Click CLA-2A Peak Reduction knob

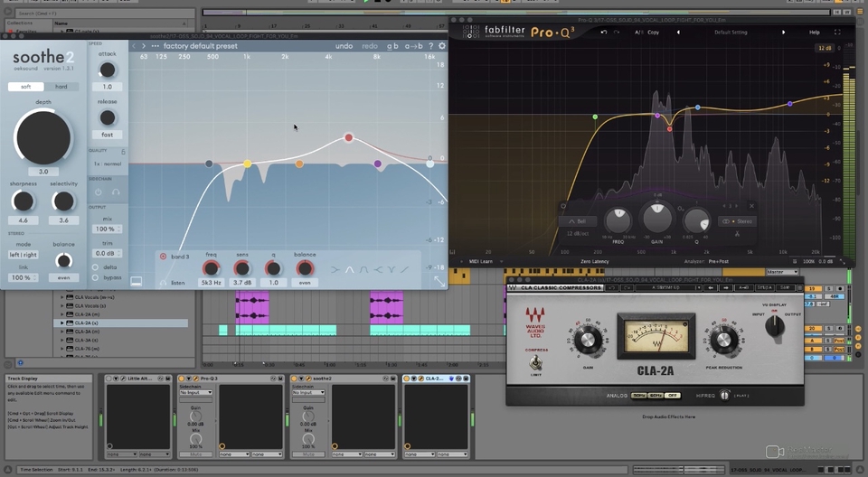pyautogui.click(x=723, y=341)
